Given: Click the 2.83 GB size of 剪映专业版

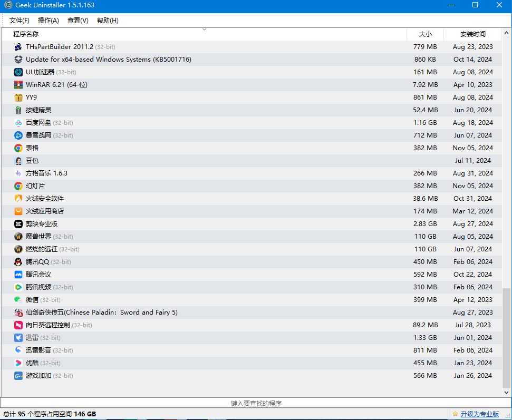Looking at the screenshot, I should 425,224.
